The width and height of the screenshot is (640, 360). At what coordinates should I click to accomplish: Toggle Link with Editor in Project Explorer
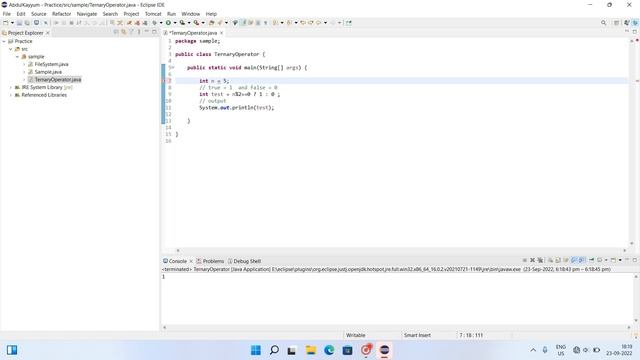[123, 32]
